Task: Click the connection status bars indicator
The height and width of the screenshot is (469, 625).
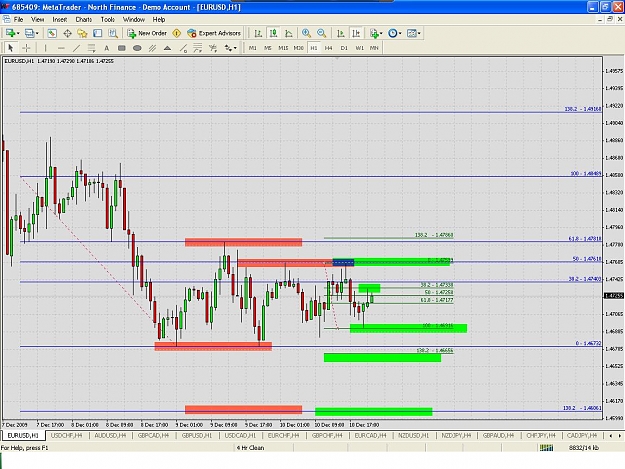Action: click(546, 448)
